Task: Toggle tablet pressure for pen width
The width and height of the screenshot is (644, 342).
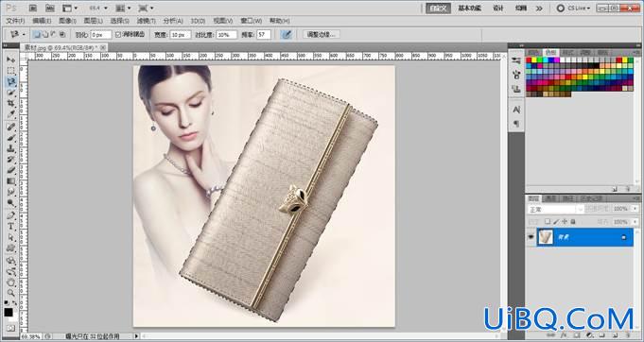Action: (287, 35)
